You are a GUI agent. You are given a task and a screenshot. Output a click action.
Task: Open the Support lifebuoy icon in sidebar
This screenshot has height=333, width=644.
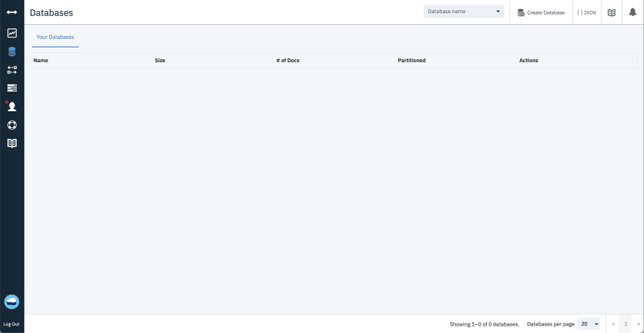click(12, 125)
